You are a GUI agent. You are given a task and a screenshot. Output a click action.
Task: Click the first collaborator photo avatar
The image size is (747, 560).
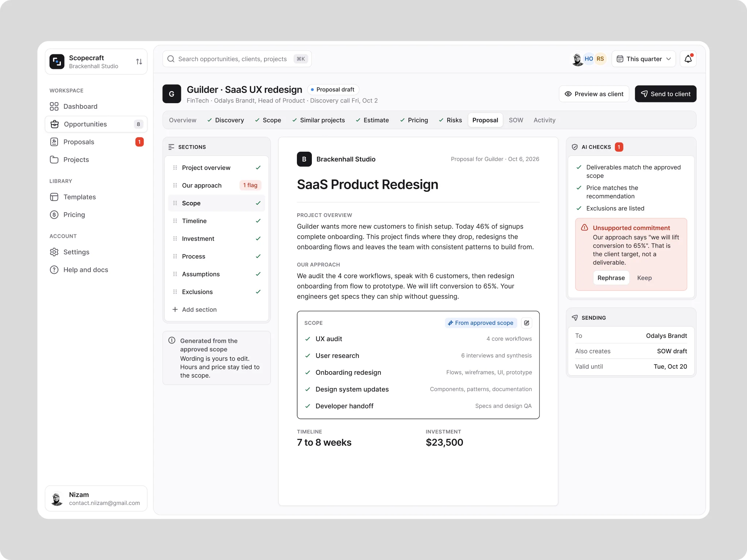pyautogui.click(x=577, y=59)
